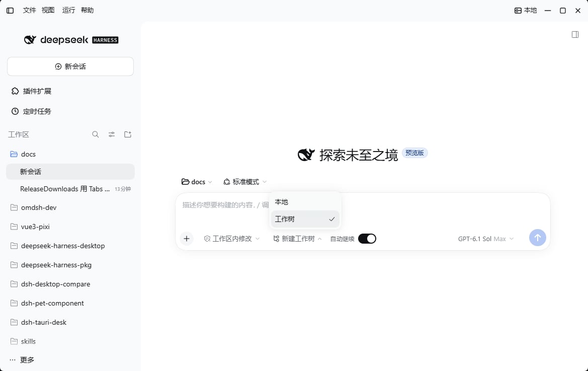This screenshot has height=371, width=588.
Task: Open the deepseek-harness-pkg workspace
Action: tap(70, 265)
